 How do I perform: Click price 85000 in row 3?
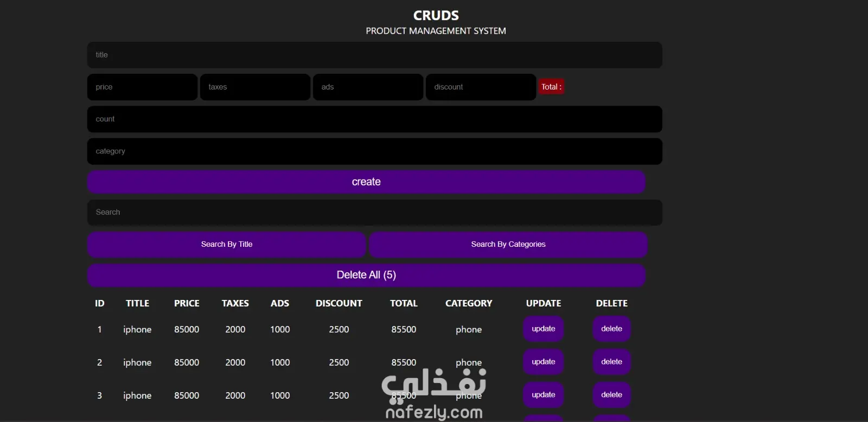(x=187, y=395)
